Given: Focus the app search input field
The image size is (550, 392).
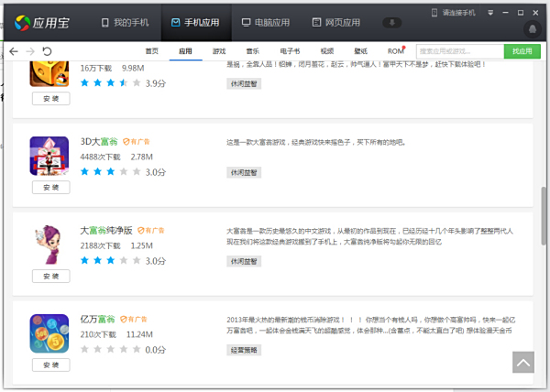Looking at the screenshot, I should [460, 51].
